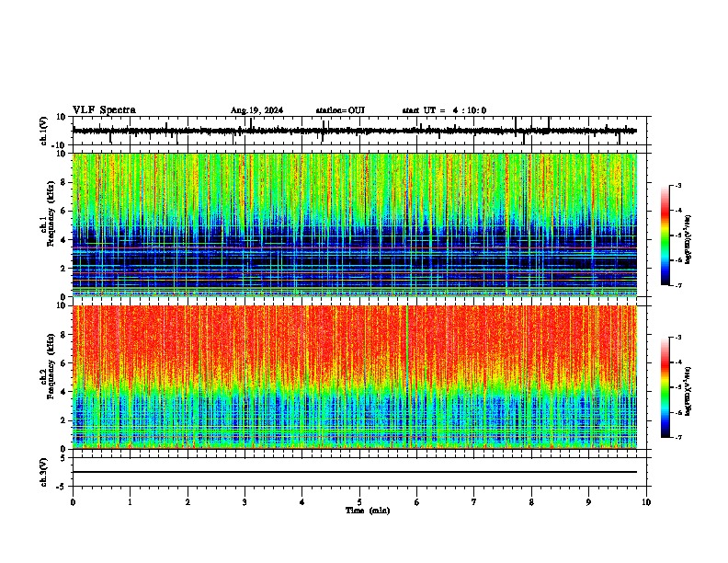
Task: Click the ch.2 spectrogram color scale bar
Action: click(x=665, y=387)
